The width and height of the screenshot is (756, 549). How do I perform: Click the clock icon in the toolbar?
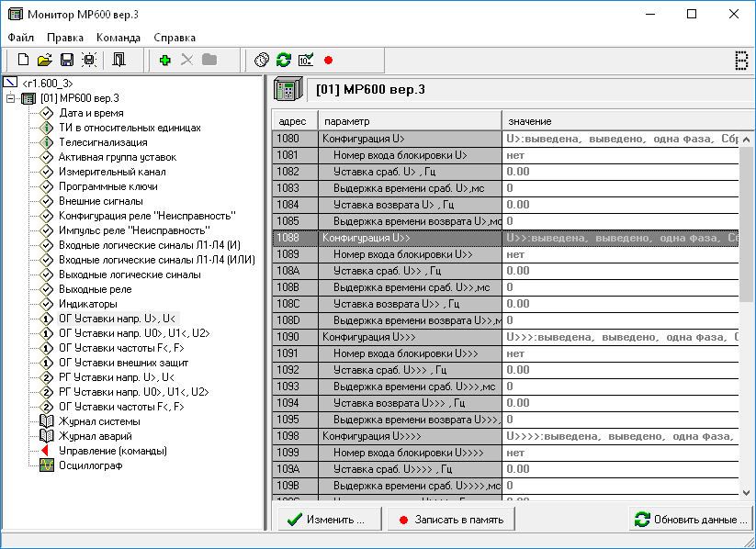point(262,60)
